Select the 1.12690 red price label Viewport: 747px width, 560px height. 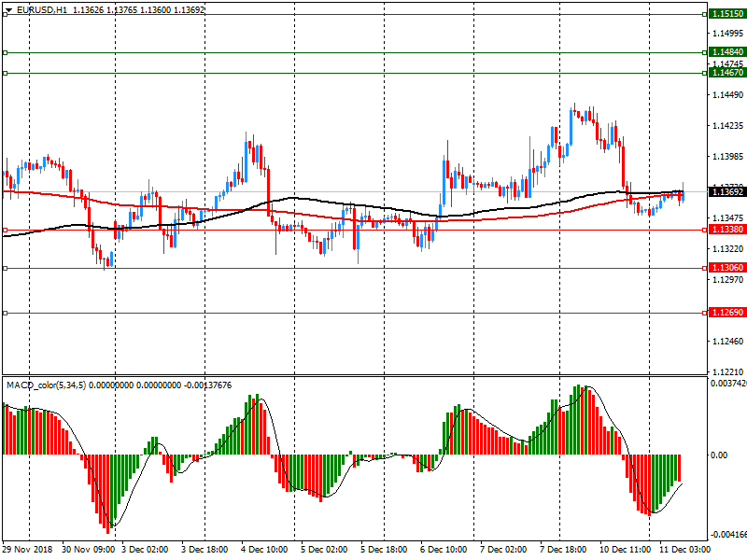(x=726, y=314)
